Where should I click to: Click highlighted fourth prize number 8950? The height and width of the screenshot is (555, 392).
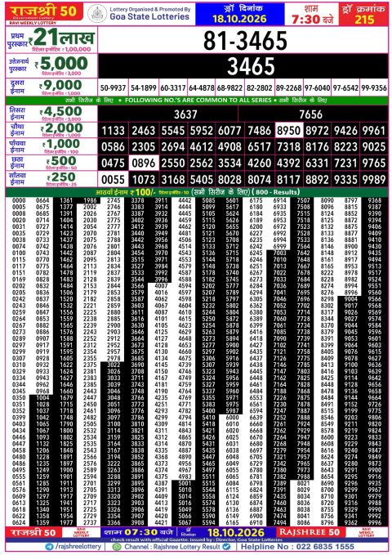pyautogui.click(x=289, y=131)
